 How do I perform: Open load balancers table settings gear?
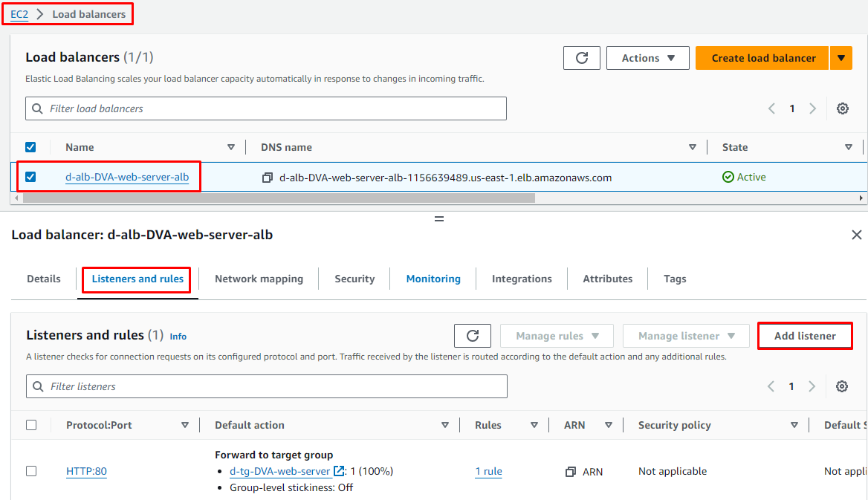842,108
